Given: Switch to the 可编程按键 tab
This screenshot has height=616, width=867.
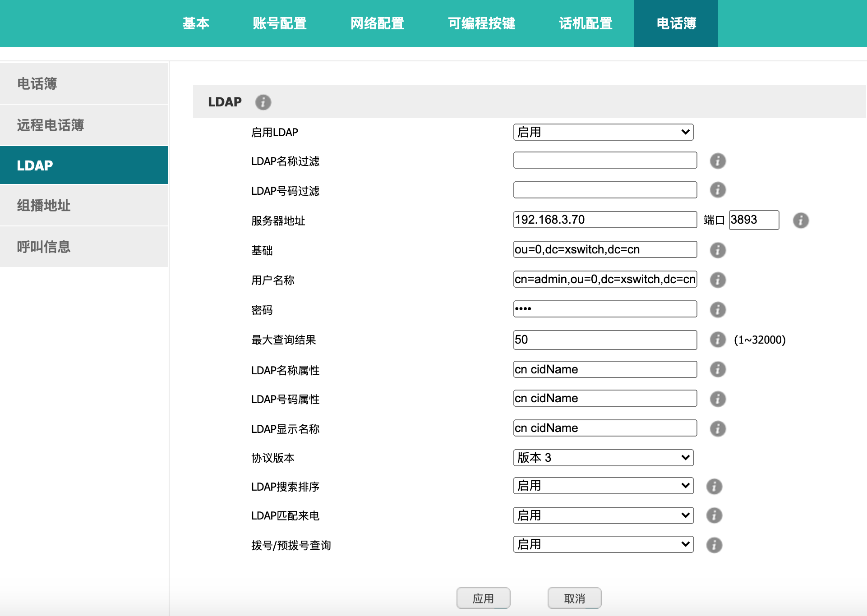Looking at the screenshot, I should pyautogui.click(x=481, y=23).
